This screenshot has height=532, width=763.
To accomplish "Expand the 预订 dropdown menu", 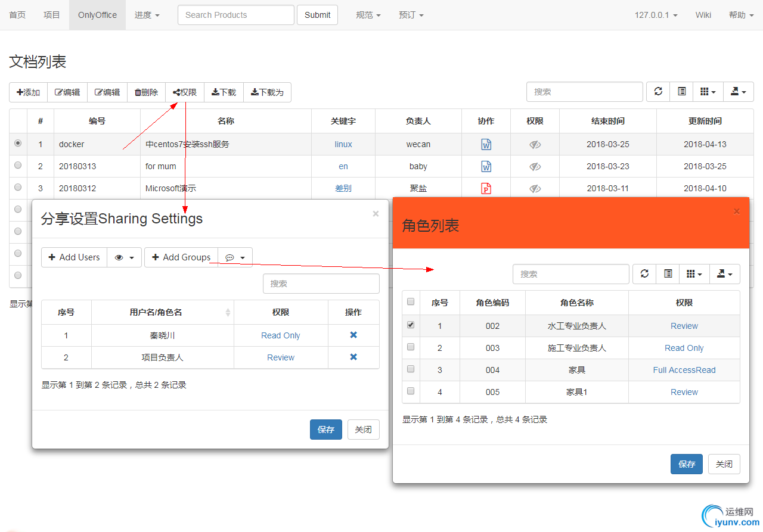I will [x=411, y=15].
